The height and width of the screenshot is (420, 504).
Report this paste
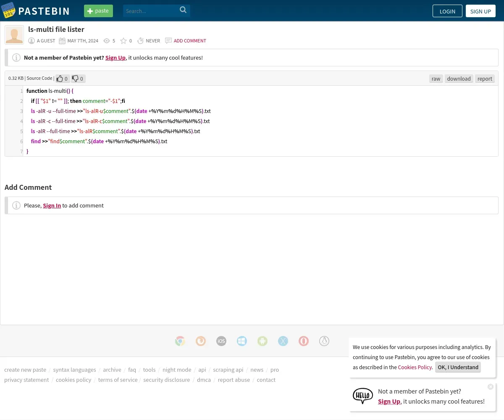(485, 79)
